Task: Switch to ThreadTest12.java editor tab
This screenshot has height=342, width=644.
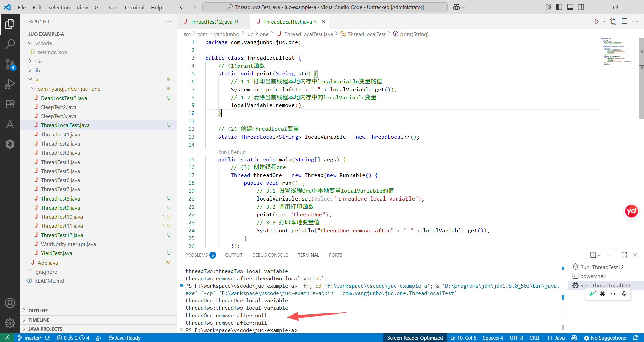Action: 211,22
